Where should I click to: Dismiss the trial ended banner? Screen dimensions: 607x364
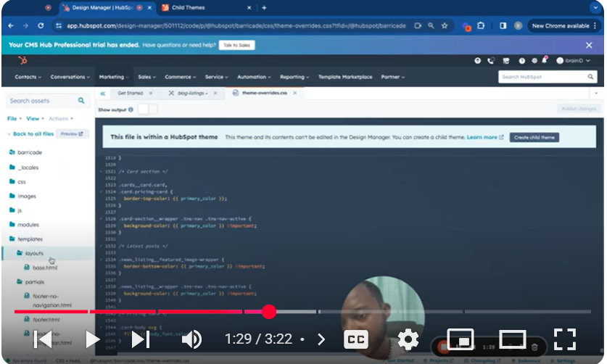click(x=589, y=45)
